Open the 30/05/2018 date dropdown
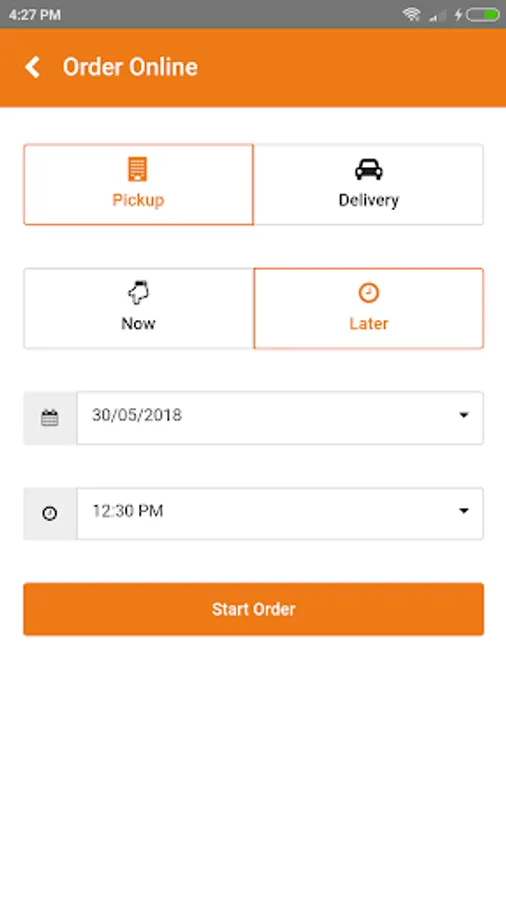 click(x=280, y=418)
